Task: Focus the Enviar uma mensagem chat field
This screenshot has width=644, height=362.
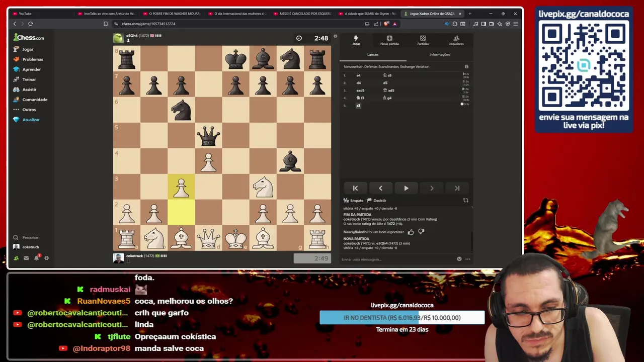Action: (397, 259)
